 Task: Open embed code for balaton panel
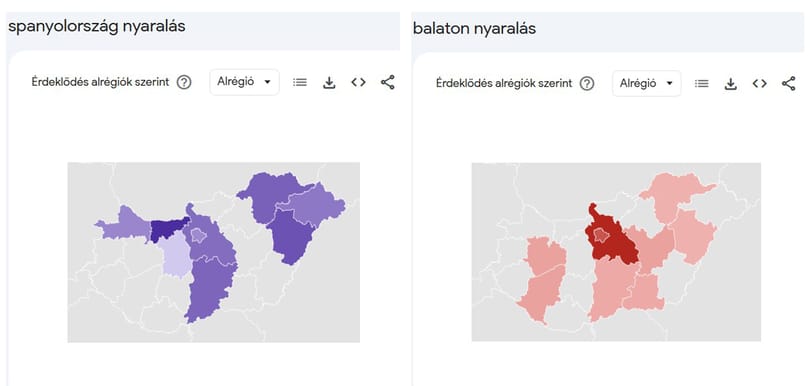pyautogui.click(x=759, y=83)
